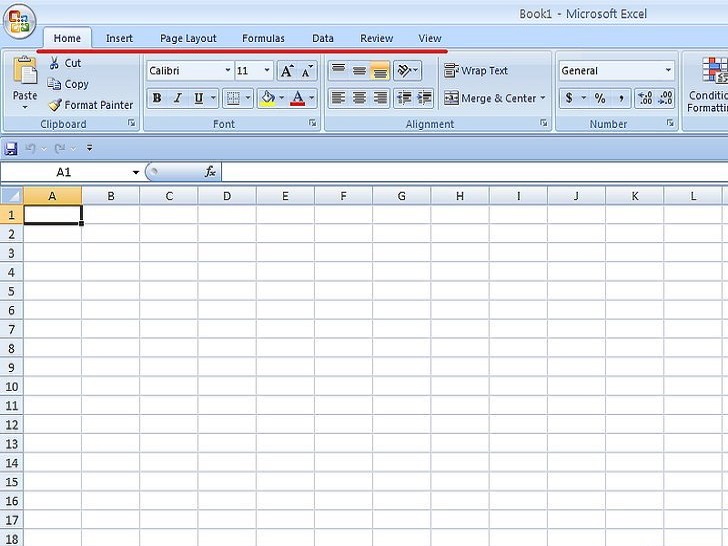Toggle bottom vertical alignment

click(x=380, y=71)
